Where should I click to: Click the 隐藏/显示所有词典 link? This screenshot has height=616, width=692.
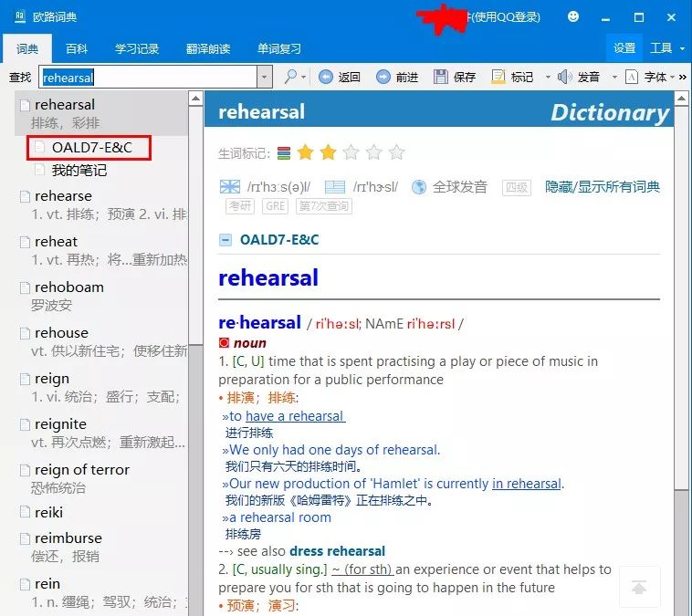click(603, 187)
